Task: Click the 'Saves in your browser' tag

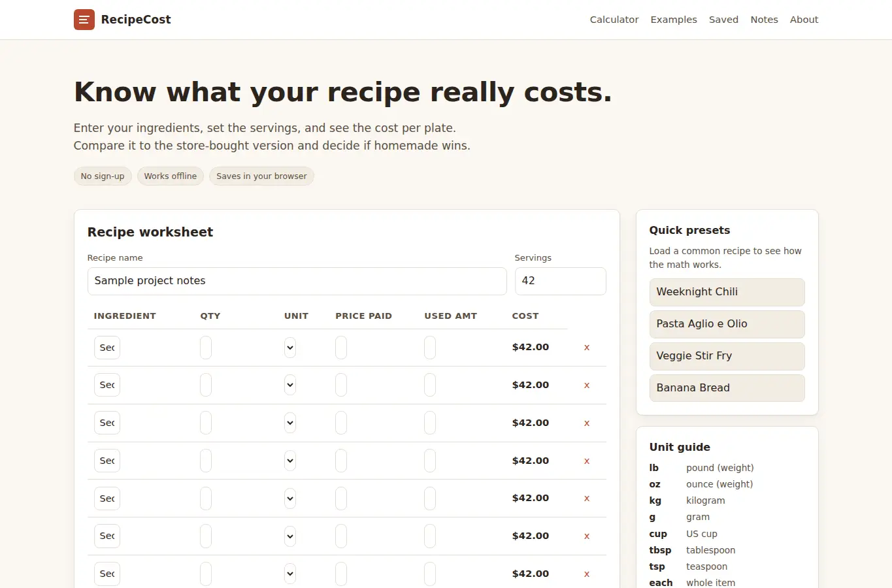Action: click(261, 176)
